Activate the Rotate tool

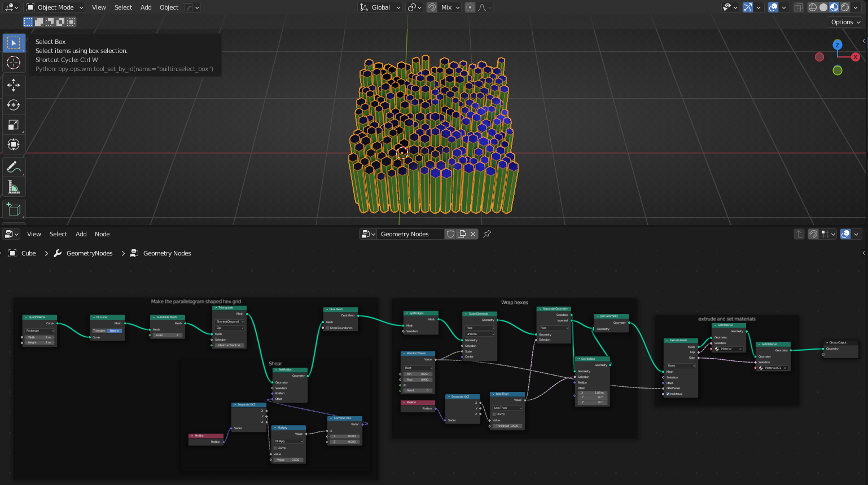click(x=14, y=105)
